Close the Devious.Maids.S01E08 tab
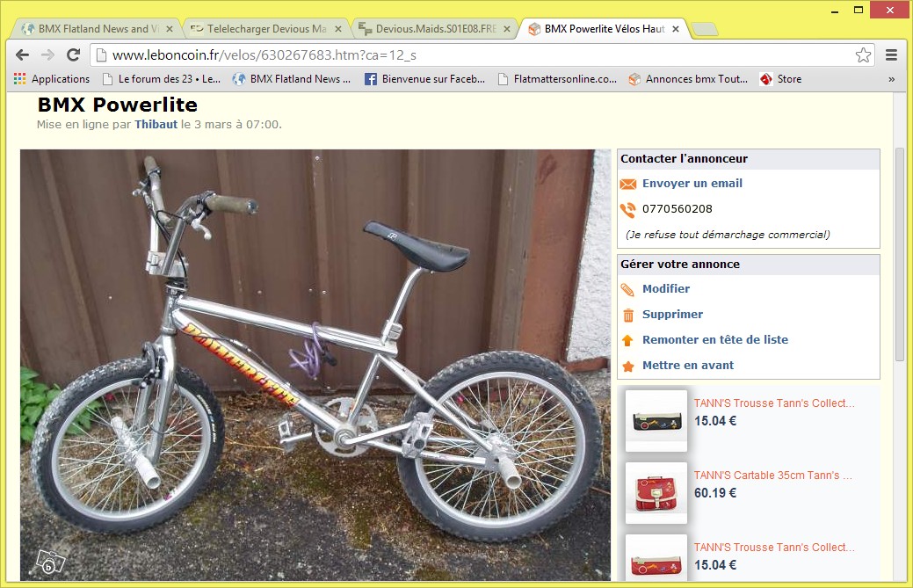 (506, 28)
